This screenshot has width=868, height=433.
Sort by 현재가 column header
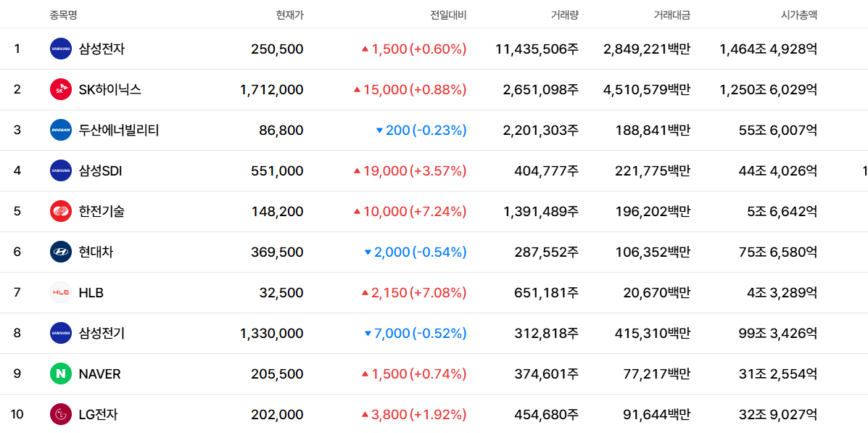pyautogui.click(x=289, y=15)
